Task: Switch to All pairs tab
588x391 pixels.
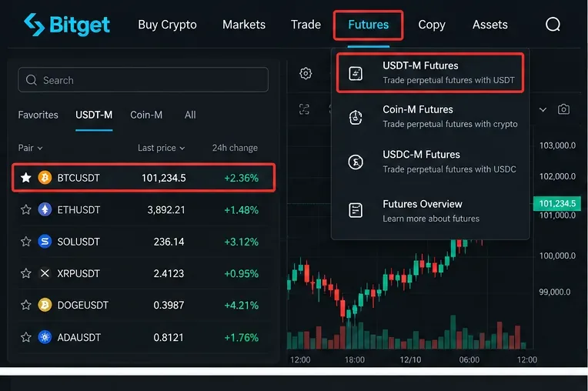Action: [190, 115]
